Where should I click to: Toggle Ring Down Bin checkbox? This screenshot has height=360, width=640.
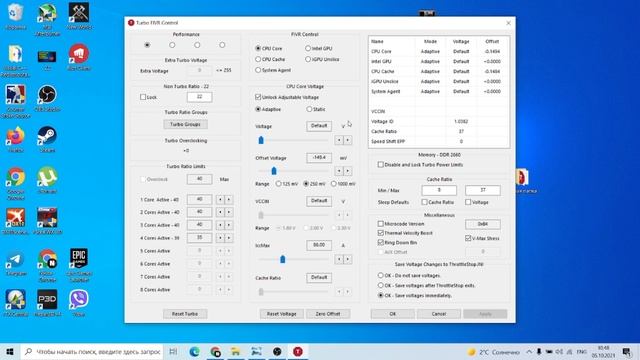point(380,242)
